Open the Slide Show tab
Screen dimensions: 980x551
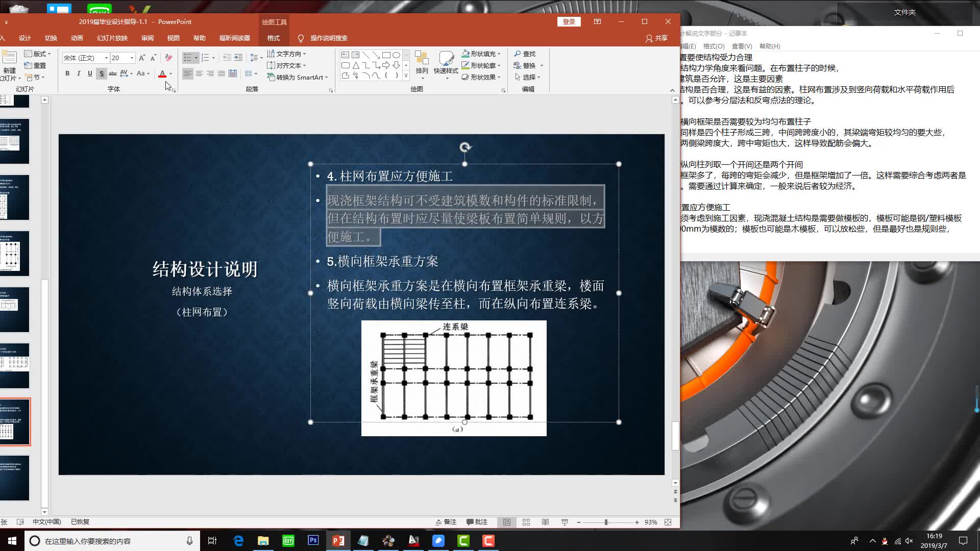coord(112,38)
